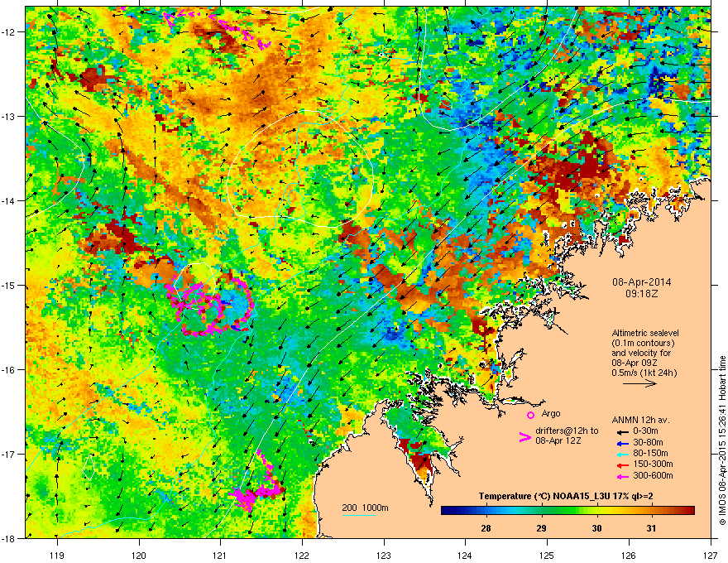This screenshot has height=563, width=728.
Task: Click the red 150-300m ANMN arrow
Action: (x=623, y=465)
